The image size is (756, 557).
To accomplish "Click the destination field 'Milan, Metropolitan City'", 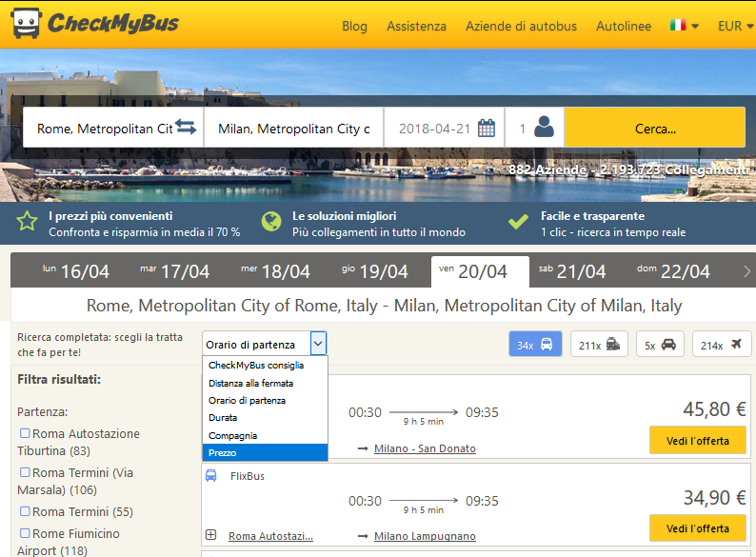I will click(293, 129).
